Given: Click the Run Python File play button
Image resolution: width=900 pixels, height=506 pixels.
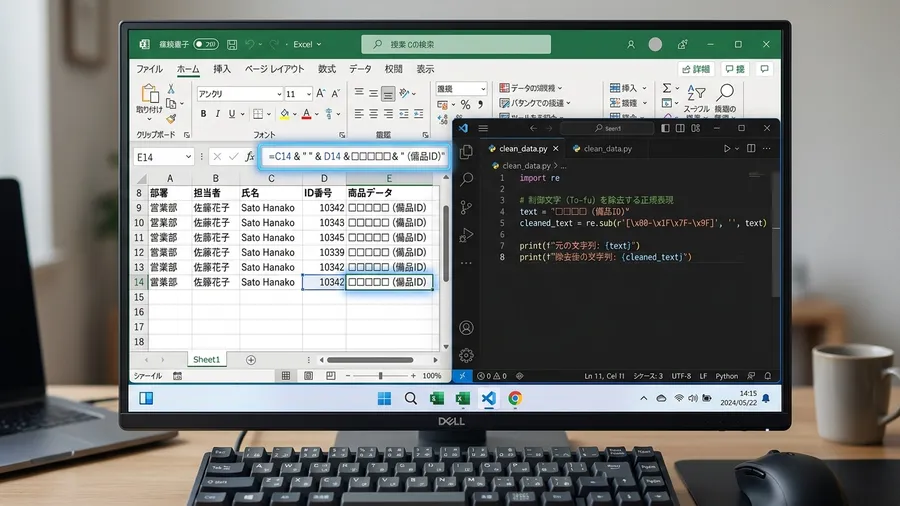Looking at the screenshot, I should pyautogui.click(x=727, y=149).
